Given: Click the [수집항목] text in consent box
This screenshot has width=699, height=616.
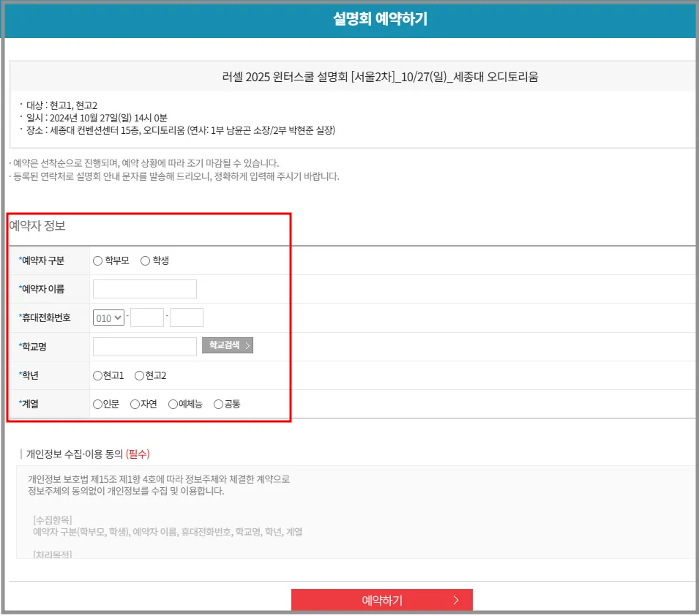Looking at the screenshot, I should pyautogui.click(x=53, y=520).
